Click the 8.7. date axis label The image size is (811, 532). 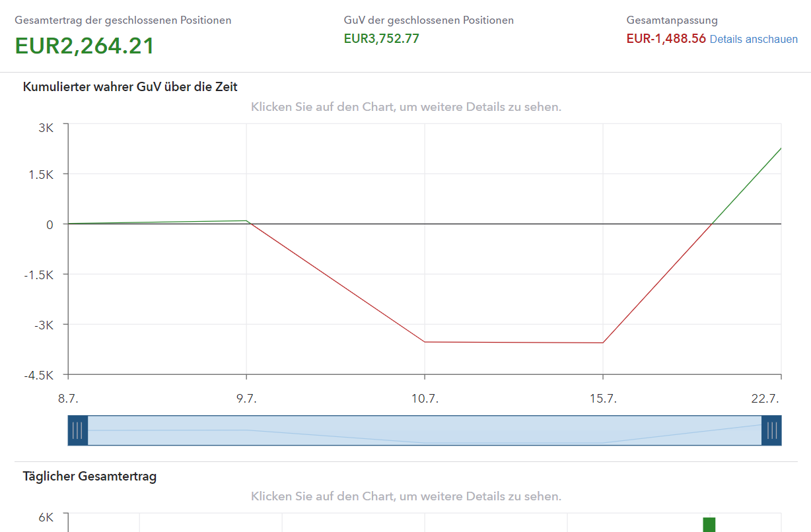click(68, 399)
